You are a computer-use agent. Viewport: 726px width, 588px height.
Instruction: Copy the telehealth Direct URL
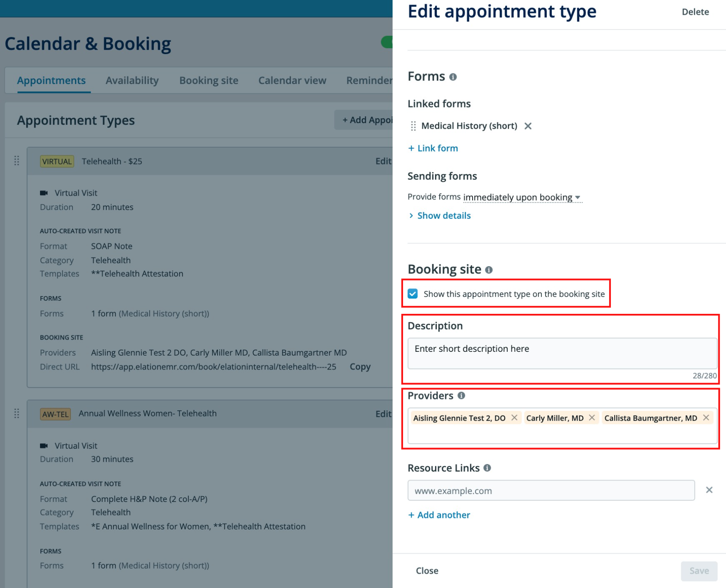(x=360, y=367)
